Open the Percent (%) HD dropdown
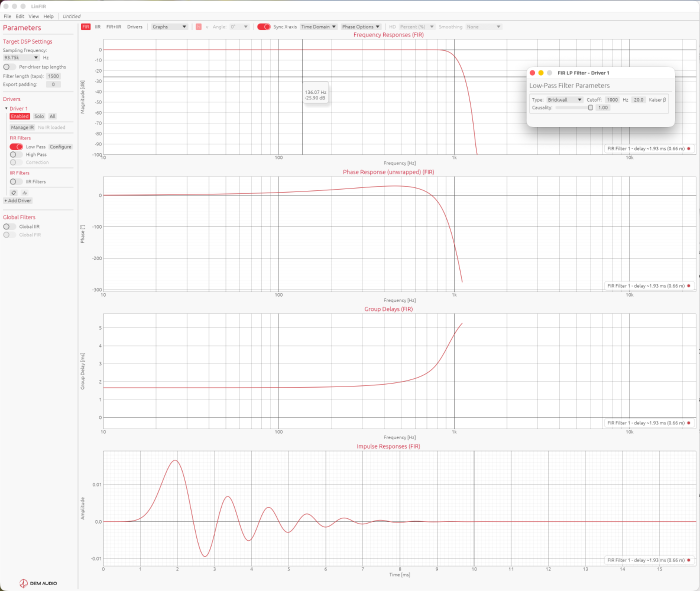 417,27
